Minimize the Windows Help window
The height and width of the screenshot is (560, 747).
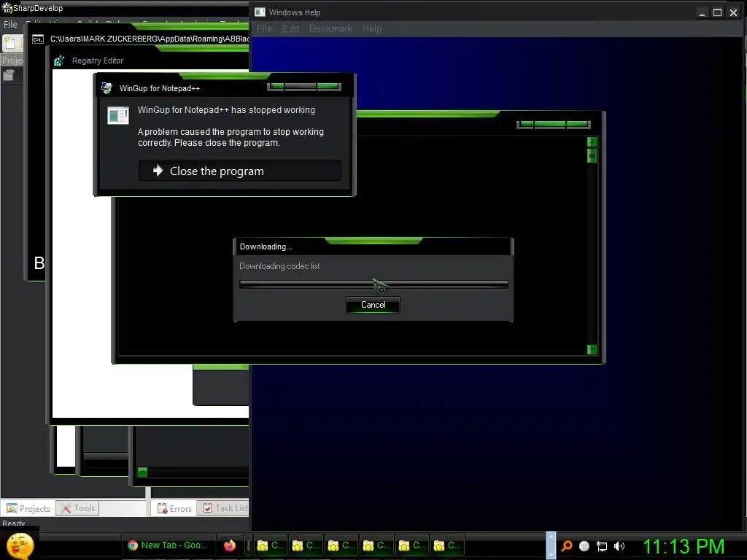pyautogui.click(x=702, y=13)
